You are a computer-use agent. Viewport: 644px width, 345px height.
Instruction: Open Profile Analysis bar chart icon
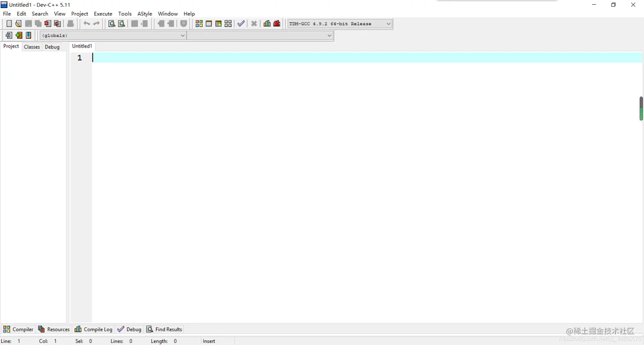[267, 24]
